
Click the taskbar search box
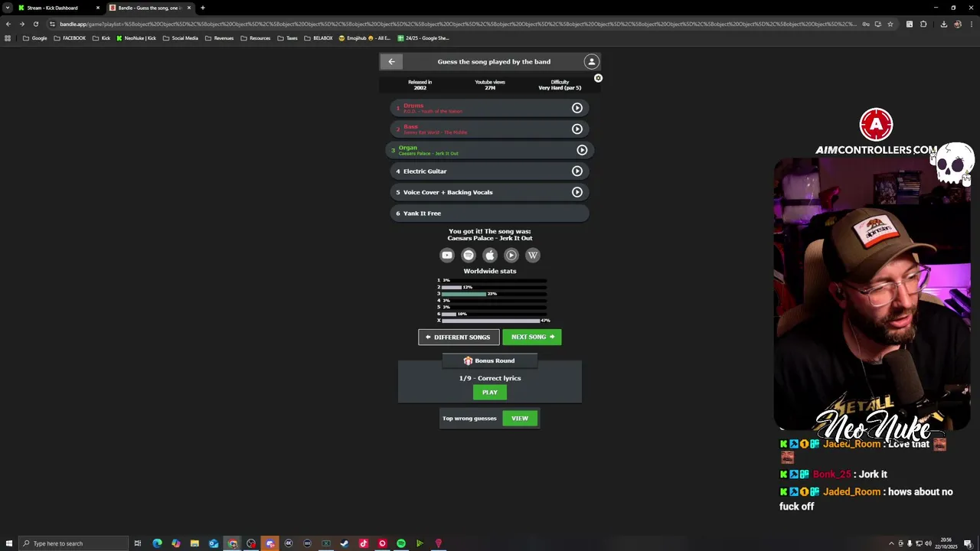pos(73,543)
